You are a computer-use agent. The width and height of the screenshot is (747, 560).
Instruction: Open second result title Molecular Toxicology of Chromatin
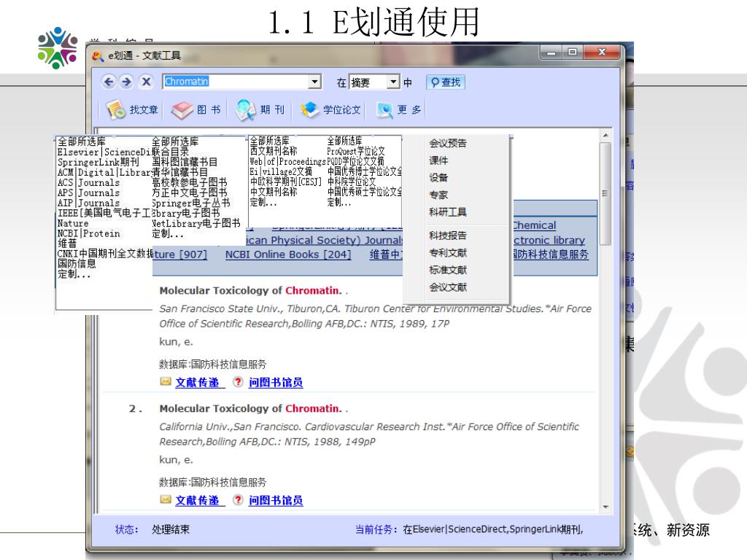pyautogui.click(x=251, y=408)
